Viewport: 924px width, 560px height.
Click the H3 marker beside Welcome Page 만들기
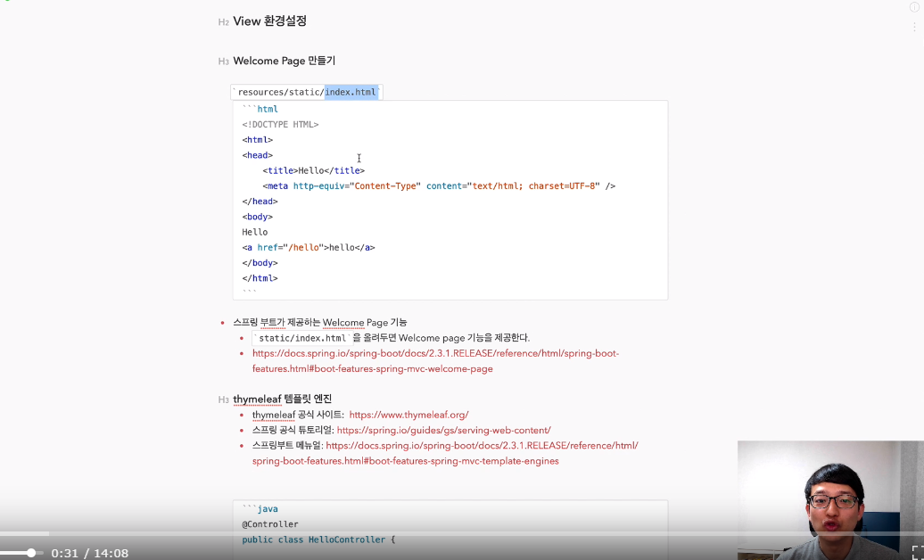coord(223,62)
